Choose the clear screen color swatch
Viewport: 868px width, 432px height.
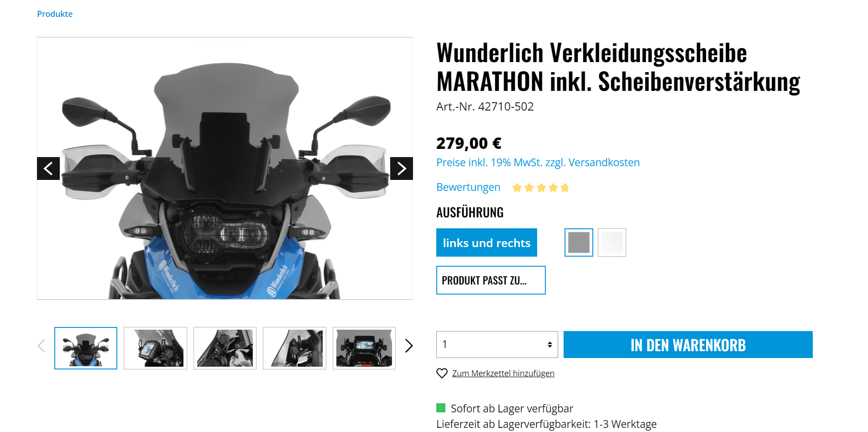[612, 242]
